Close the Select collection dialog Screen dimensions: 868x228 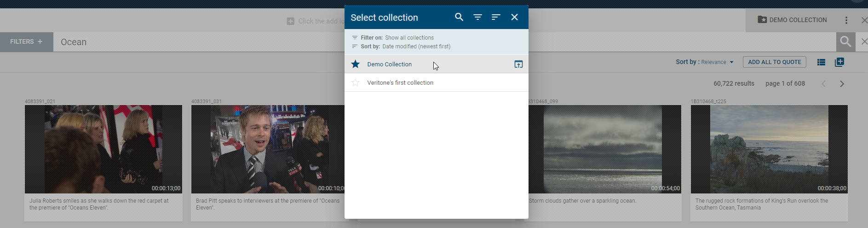(x=514, y=17)
